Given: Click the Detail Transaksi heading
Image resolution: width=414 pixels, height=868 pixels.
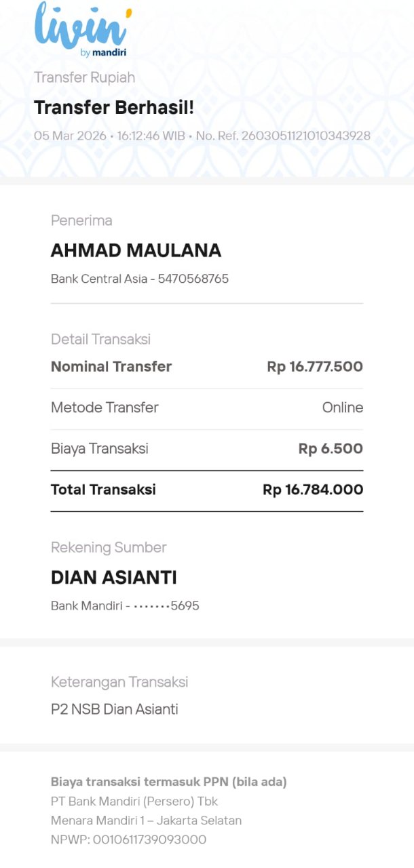Looking at the screenshot, I should (x=100, y=339).
